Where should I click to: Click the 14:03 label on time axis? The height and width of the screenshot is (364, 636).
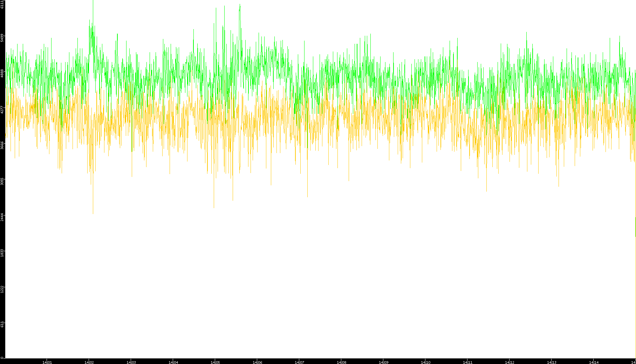click(x=131, y=362)
